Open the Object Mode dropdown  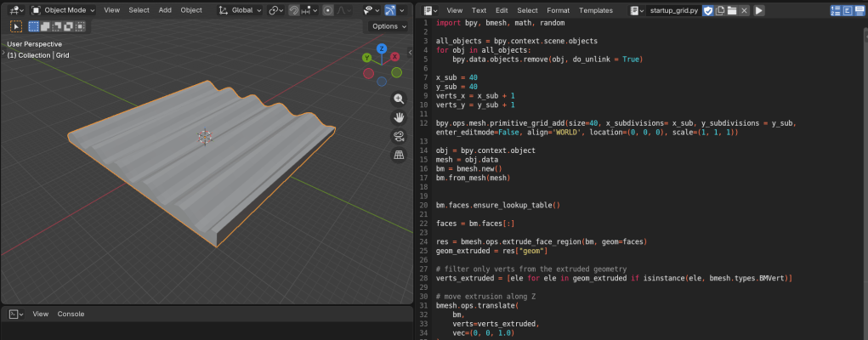point(64,10)
